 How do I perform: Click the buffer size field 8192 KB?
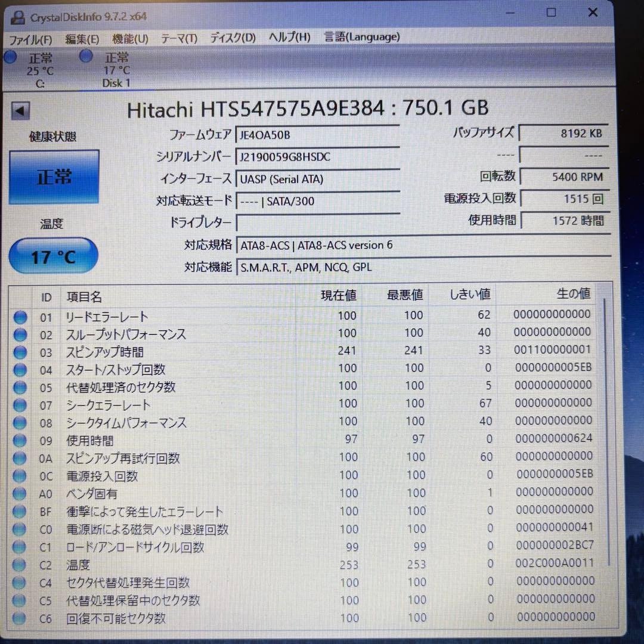click(x=563, y=133)
